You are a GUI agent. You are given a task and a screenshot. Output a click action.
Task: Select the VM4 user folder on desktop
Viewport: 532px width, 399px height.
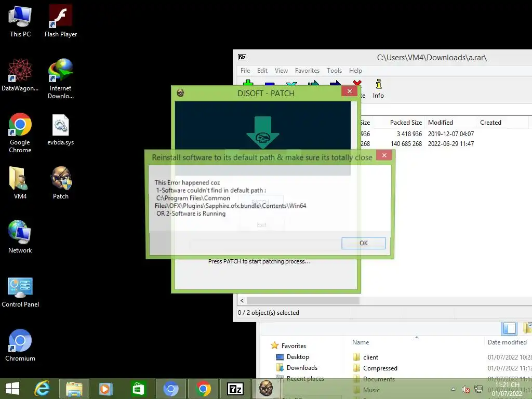[x=20, y=183]
